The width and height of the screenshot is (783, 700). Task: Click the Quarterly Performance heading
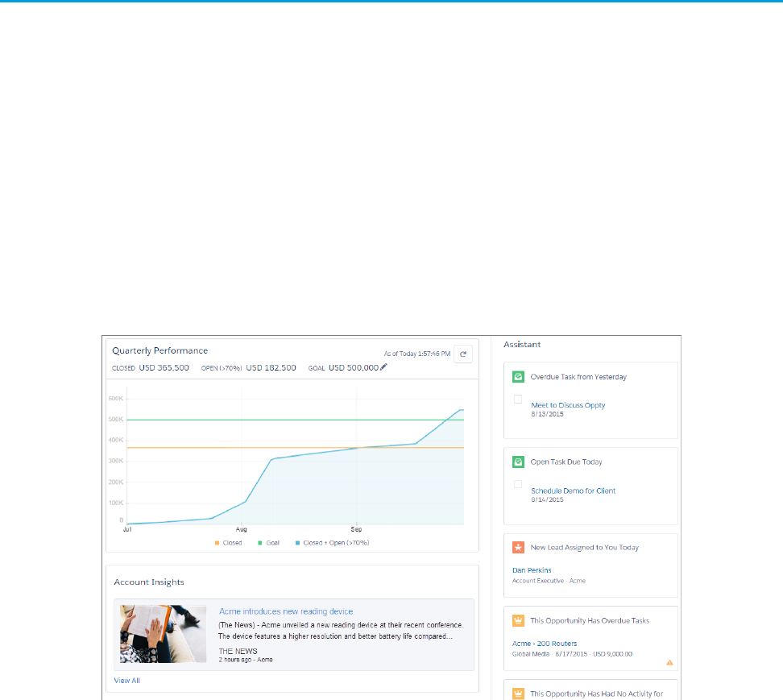click(159, 350)
